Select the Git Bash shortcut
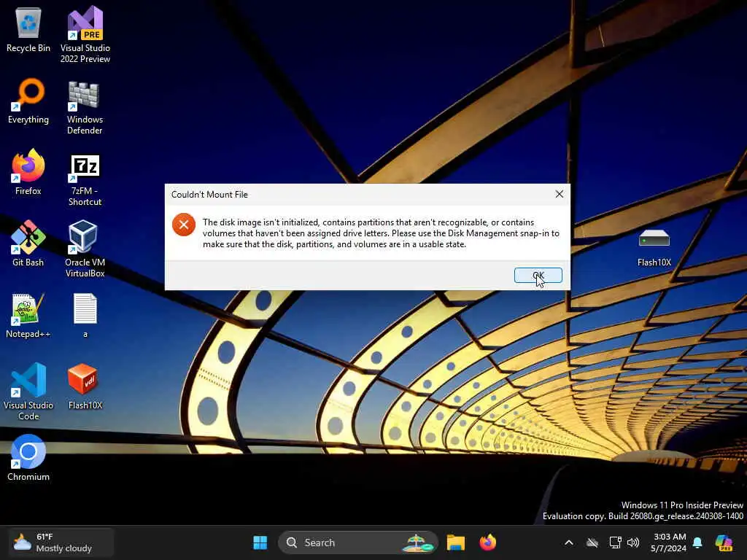Viewport: 747px width, 560px height. pos(28,244)
